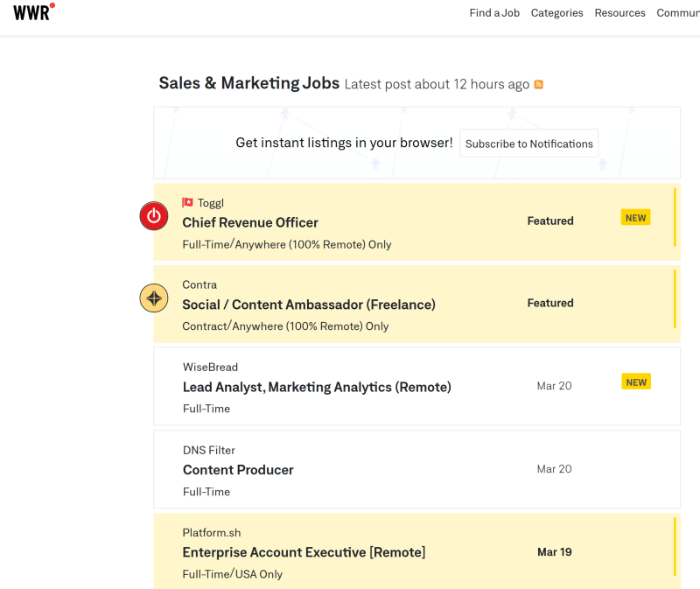Click the Sales & Marketing Jobs heading
The height and width of the screenshot is (589, 700).
pyautogui.click(x=249, y=83)
